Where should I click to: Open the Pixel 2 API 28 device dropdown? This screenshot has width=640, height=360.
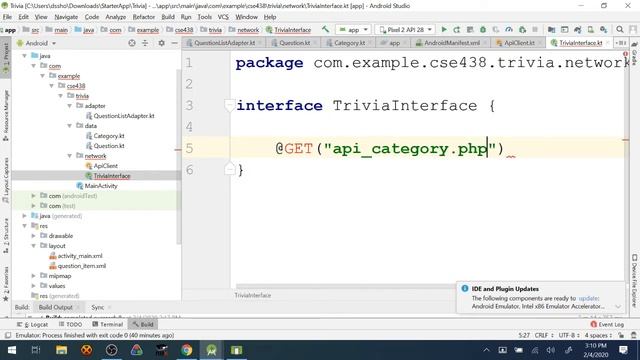pos(405,29)
